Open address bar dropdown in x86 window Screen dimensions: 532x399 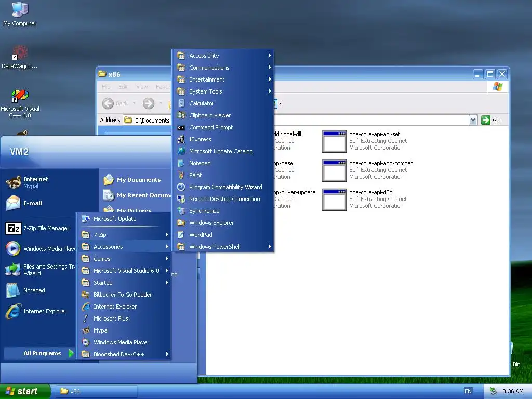click(x=473, y=120)
